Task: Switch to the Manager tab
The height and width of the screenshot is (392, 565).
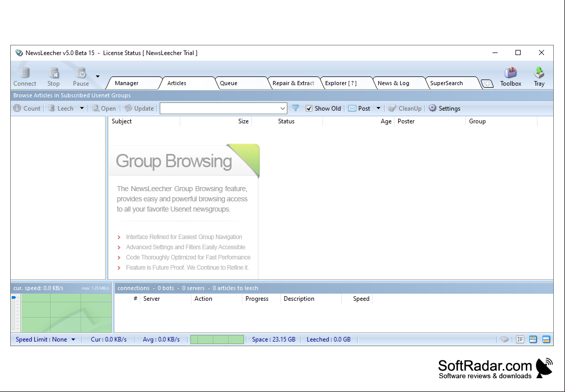Action: (127, 83)
